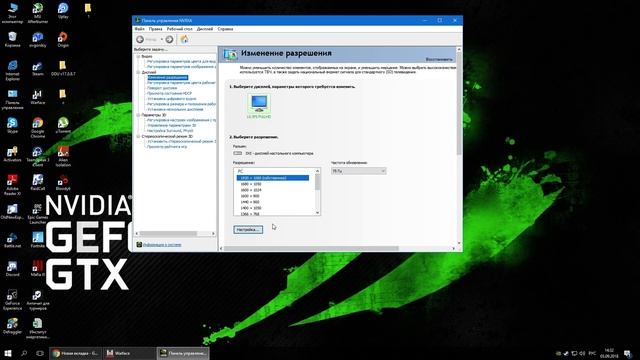Open Warface desktop icon
640x360 pixels.
(x=38, y=97)
